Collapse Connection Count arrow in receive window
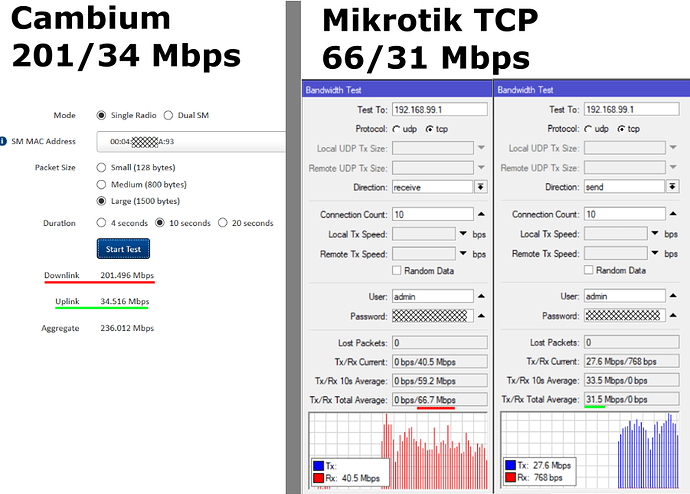 (481, 215)
